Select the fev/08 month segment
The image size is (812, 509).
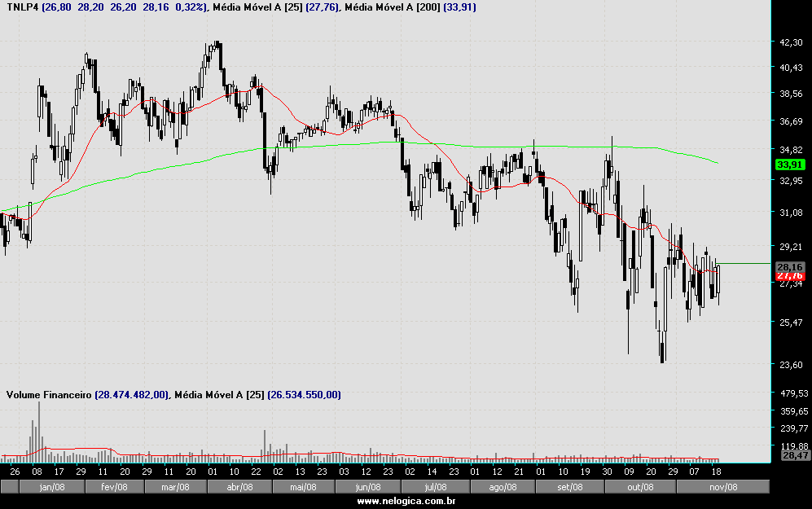[115, 487]
